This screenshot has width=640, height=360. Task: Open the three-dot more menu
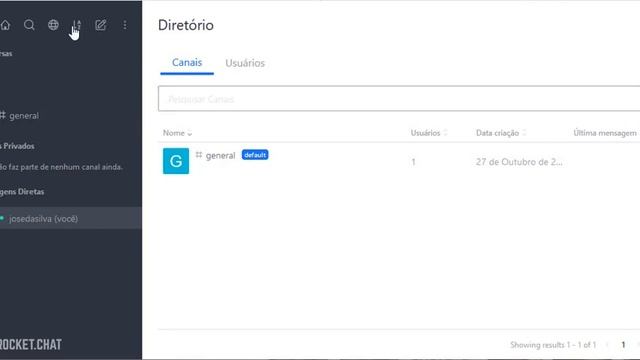[x=124, y=25]
